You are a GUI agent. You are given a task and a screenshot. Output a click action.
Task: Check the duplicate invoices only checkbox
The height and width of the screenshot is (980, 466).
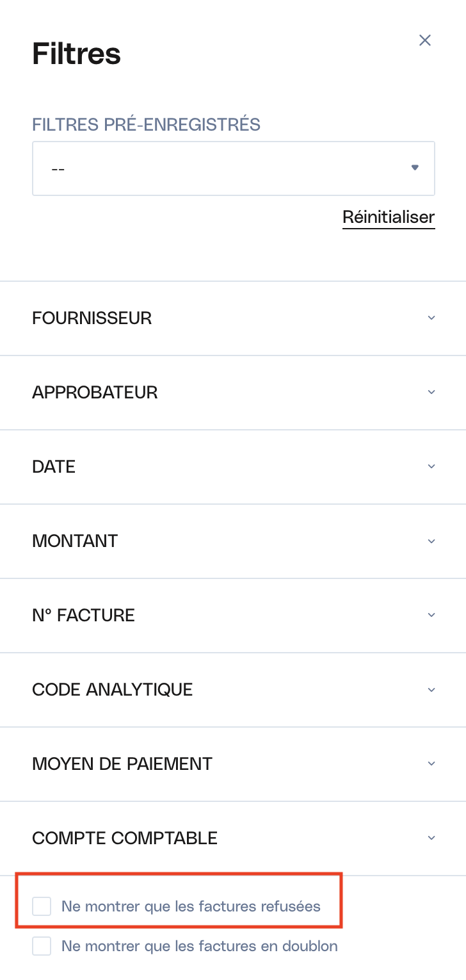tap(42, 946)
